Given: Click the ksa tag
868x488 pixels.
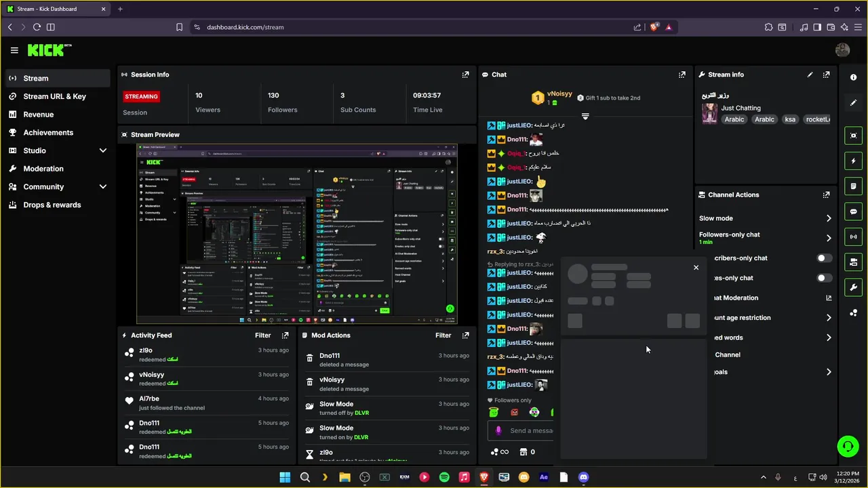Looking at the screenshot, I should coord(790,119).
